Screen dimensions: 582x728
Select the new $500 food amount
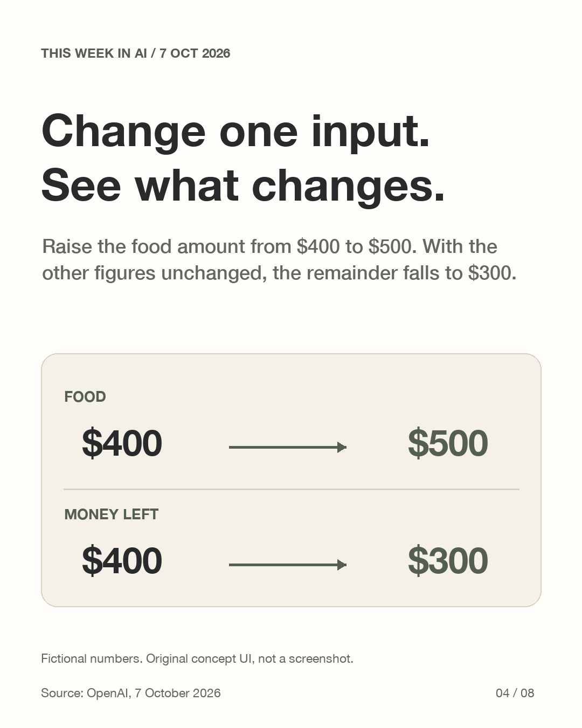click(x=448, y=443)
